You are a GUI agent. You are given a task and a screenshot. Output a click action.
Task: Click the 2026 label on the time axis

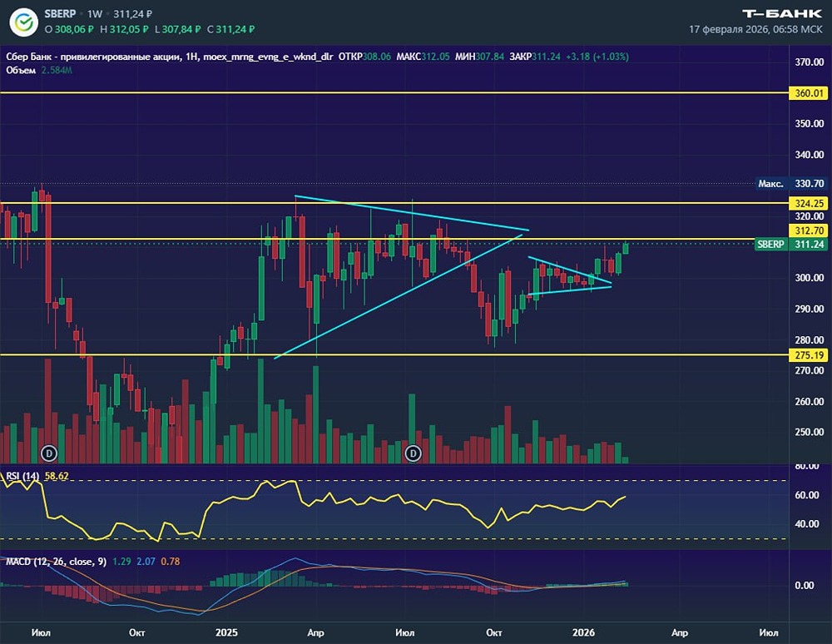click(583, 632)
